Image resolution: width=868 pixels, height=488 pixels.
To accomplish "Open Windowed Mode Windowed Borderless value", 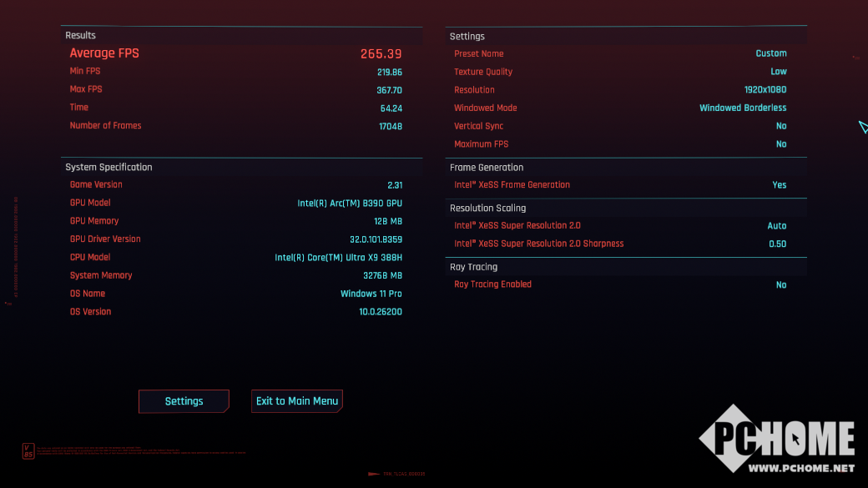I will (742, 108).
